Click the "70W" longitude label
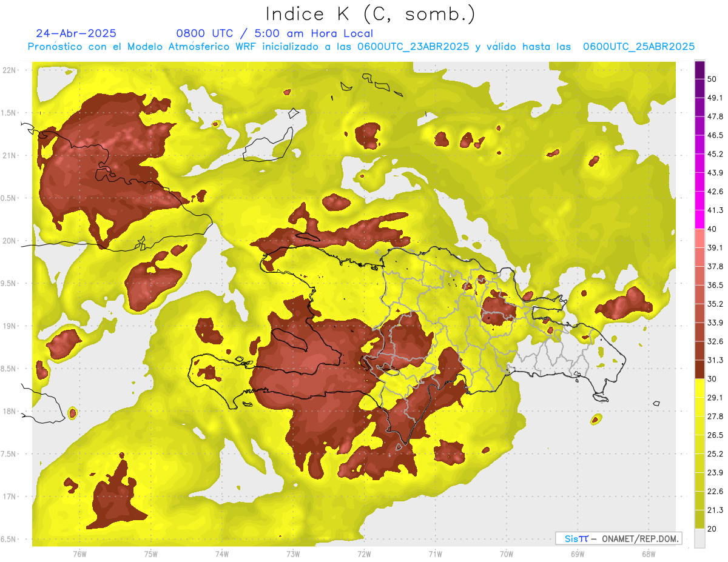Image resolution: width=728 pixels, height=562 pixels. pyautogui.click(x=507, y=554)
